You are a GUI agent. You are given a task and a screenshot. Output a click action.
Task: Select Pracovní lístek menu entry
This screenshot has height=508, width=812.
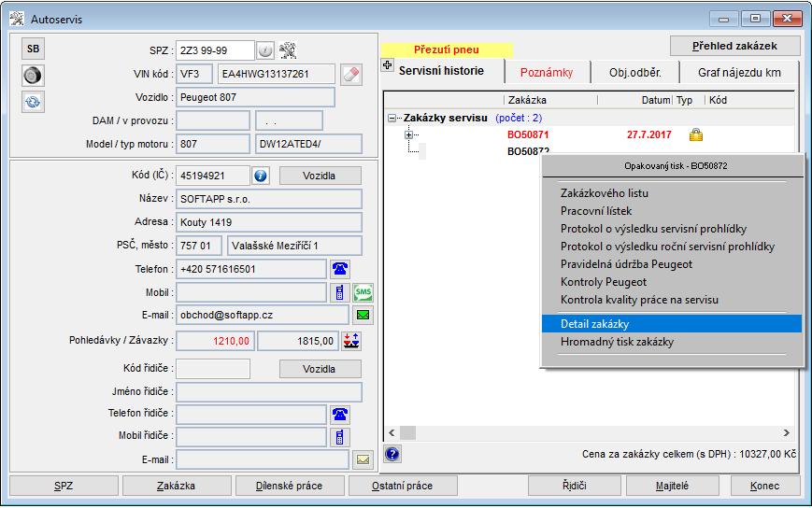(x=672, y=211)
